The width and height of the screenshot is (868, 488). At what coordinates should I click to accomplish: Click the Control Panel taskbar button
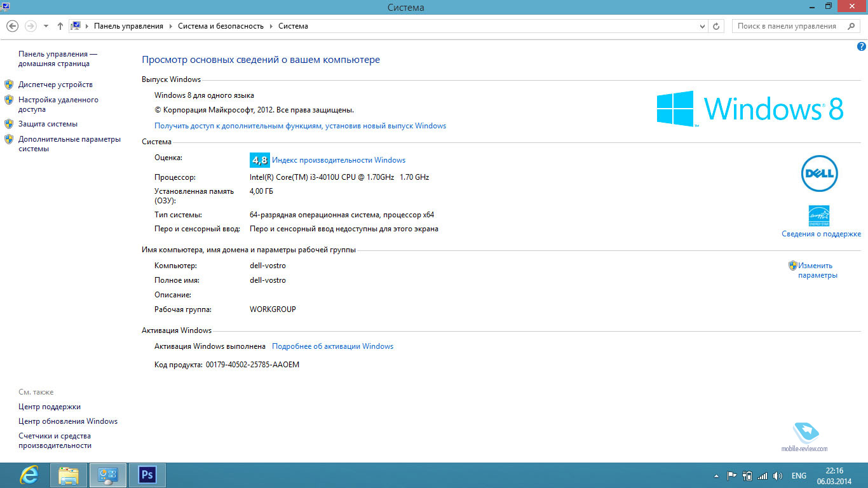coord(107,475)
